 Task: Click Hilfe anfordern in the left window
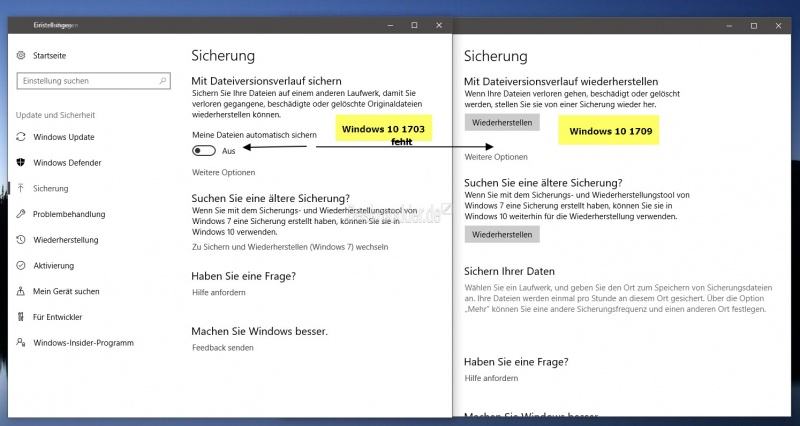[x=219, y=292]
